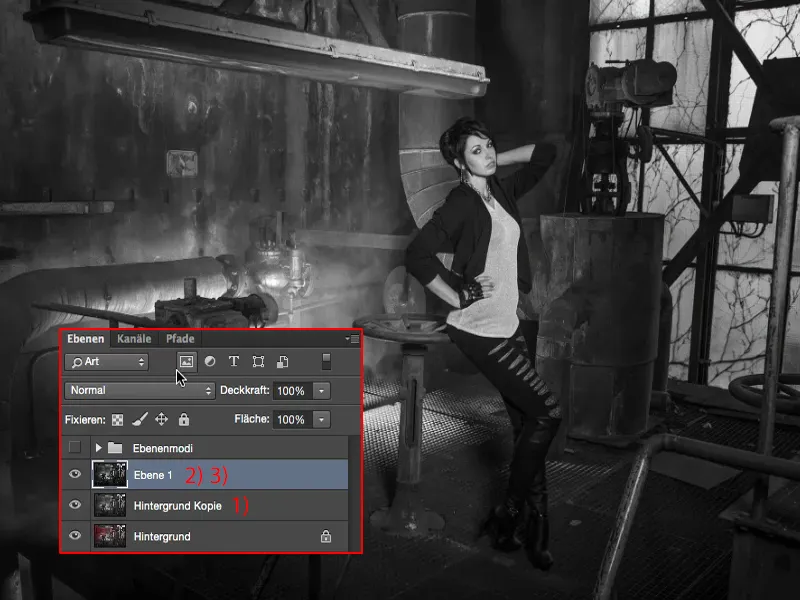Open the Kanäle tab

point(134,339)
